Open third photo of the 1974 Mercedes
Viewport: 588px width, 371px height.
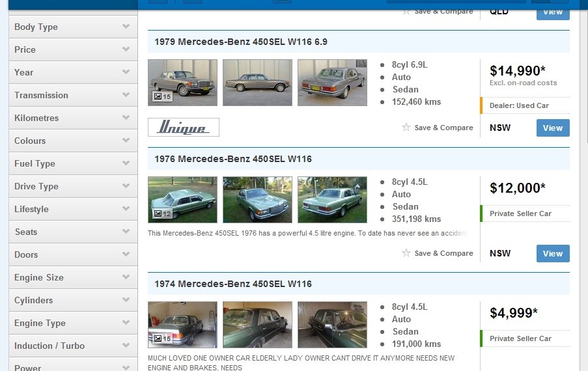[332, 325]
